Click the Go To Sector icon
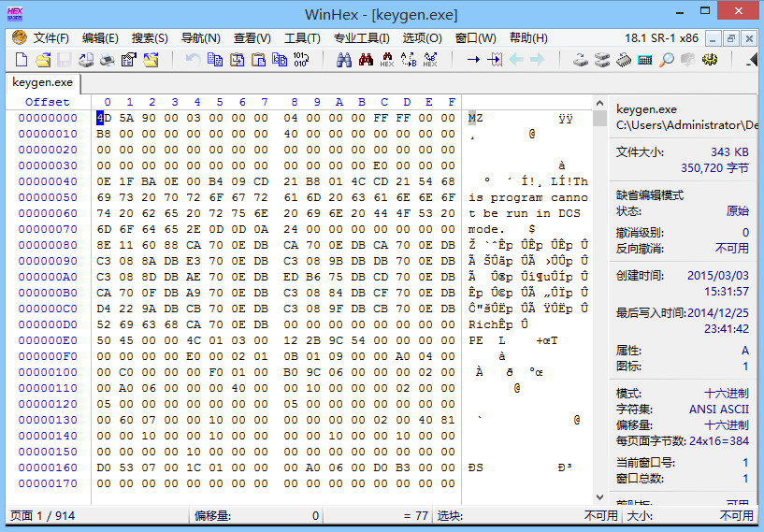This screenshot has height=532, width=764. pos(495,60)
